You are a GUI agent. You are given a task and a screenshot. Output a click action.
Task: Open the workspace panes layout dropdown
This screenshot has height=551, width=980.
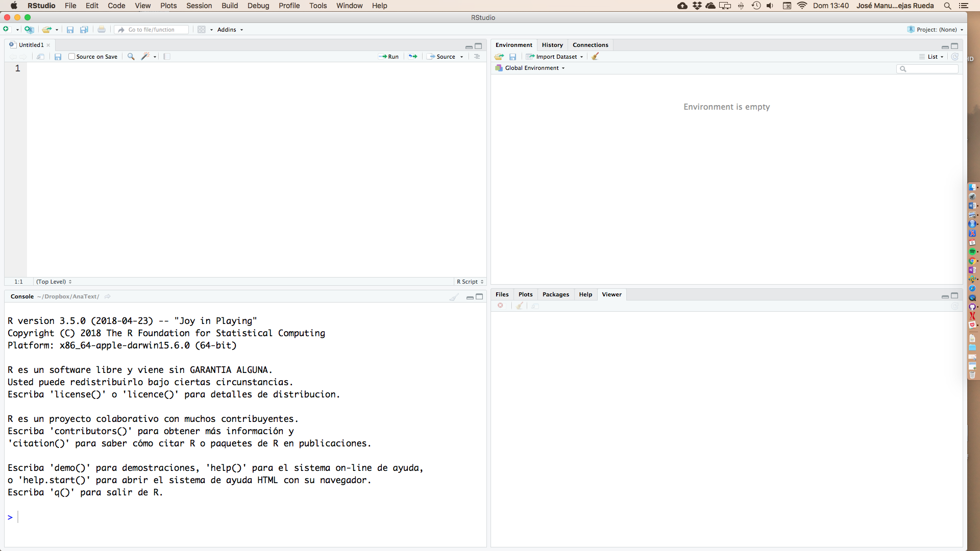205,30
